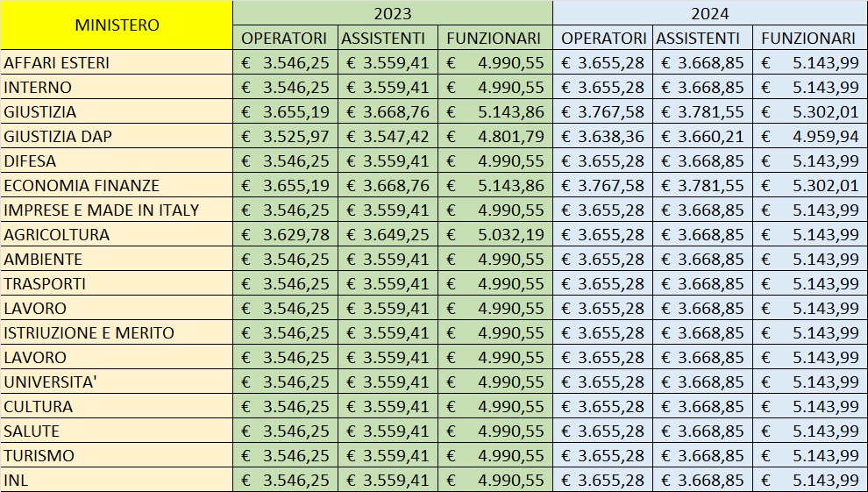Select the € 4.959,94 cell

click(x=810, y=136)
